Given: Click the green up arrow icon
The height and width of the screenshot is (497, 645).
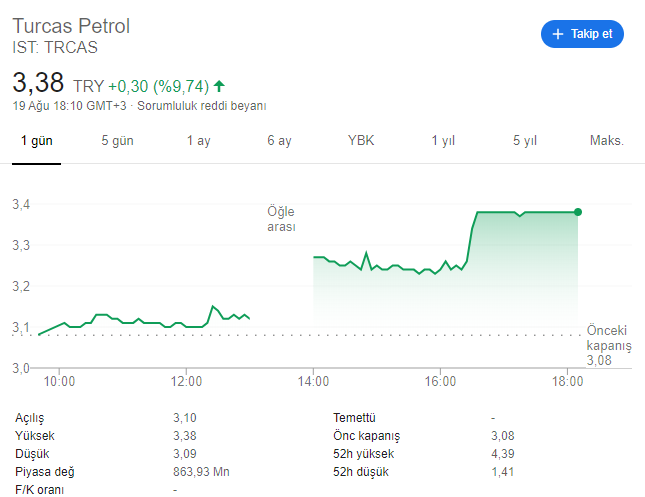Looking at the screenshot, I should pos(219,86).
